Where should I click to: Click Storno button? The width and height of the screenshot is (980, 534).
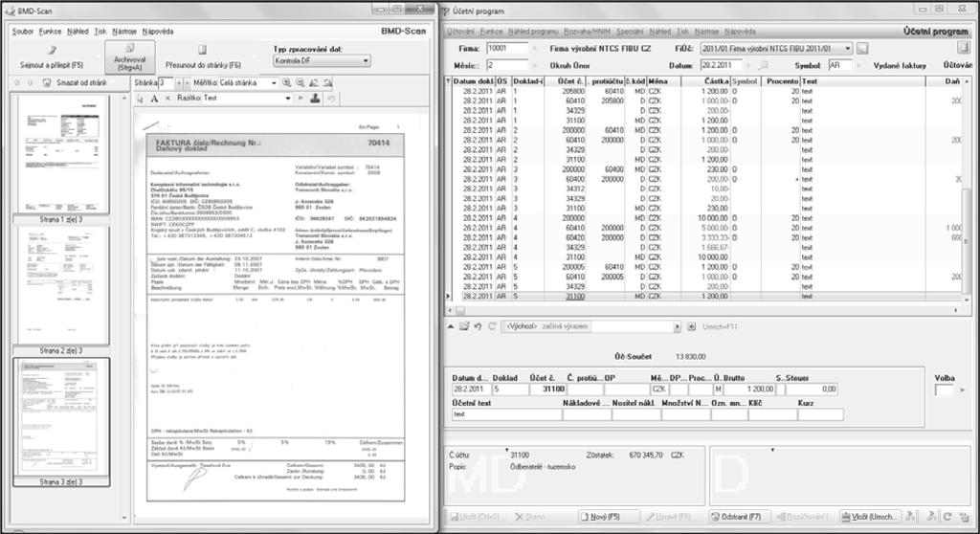pos(531,517)
